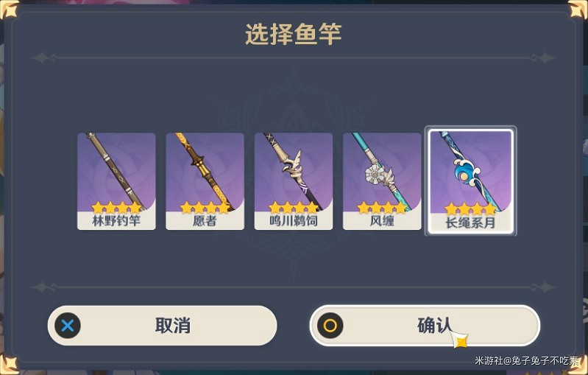
Task: Click the gold star ornament at top-left corner
Action: tap(9, 9)
